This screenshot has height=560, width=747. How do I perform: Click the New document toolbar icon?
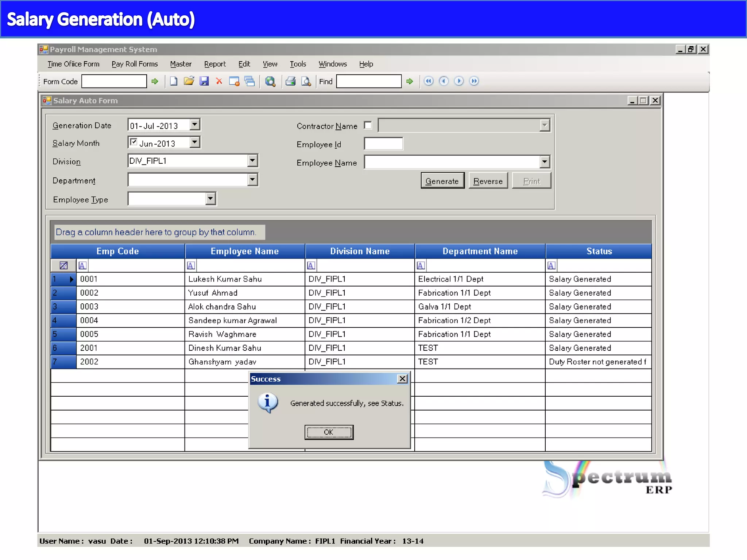tap(174, 81)
